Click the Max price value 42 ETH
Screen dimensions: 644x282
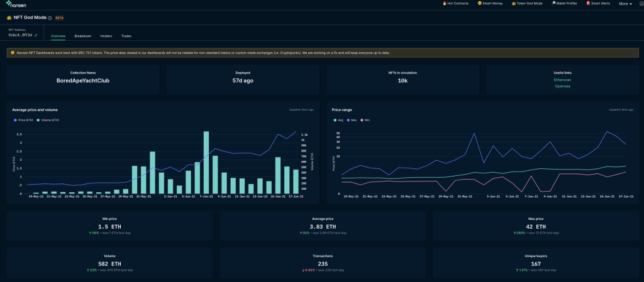(536, 227)
